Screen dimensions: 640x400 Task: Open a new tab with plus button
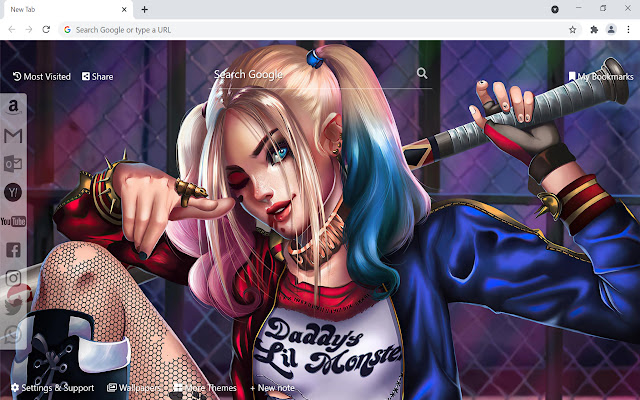tap(144, 9)
